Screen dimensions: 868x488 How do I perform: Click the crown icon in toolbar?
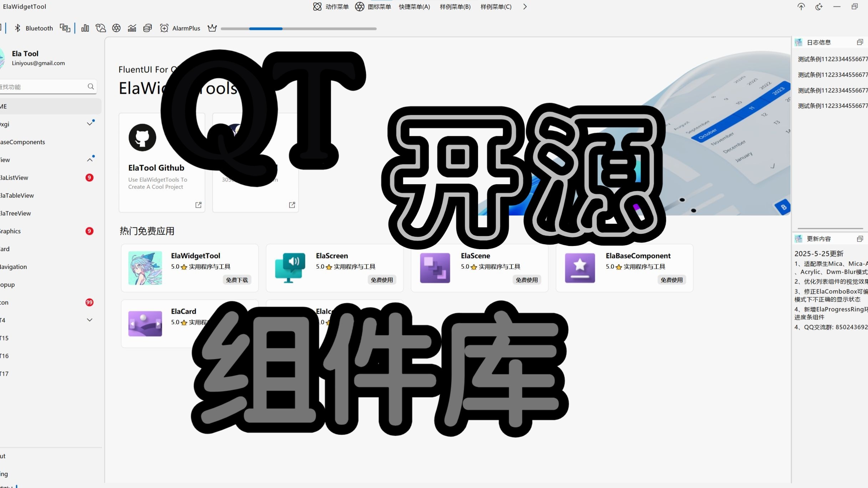(x=212, y=28)
